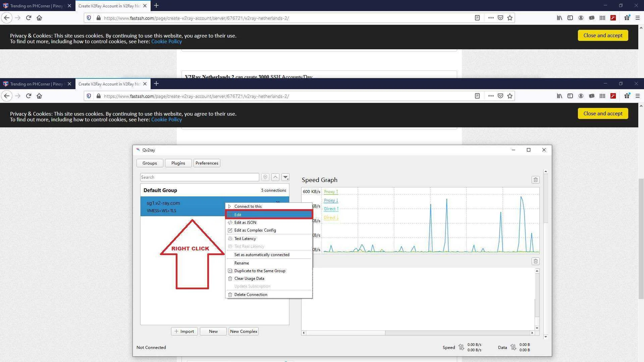Open Firefox account icon in lower browser
The width and height of the screenshot is (644, 362).
581,96
